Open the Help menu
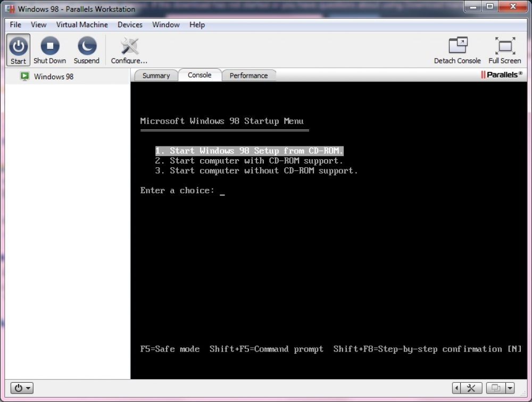The image size is (532, 402). 197,25
